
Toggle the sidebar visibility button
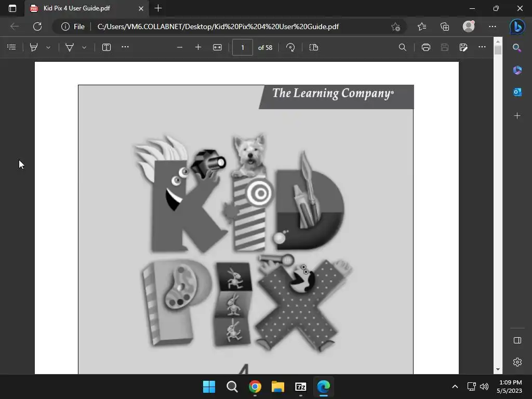click(517, 340)
